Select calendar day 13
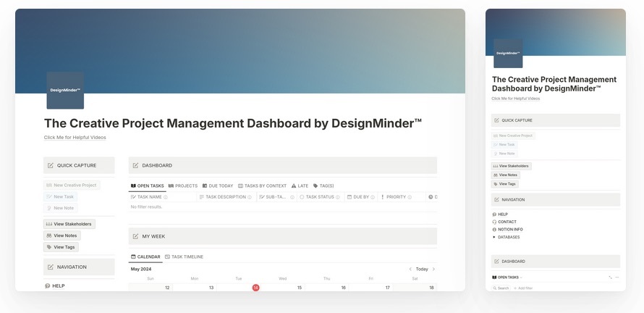 pos(211,288)
